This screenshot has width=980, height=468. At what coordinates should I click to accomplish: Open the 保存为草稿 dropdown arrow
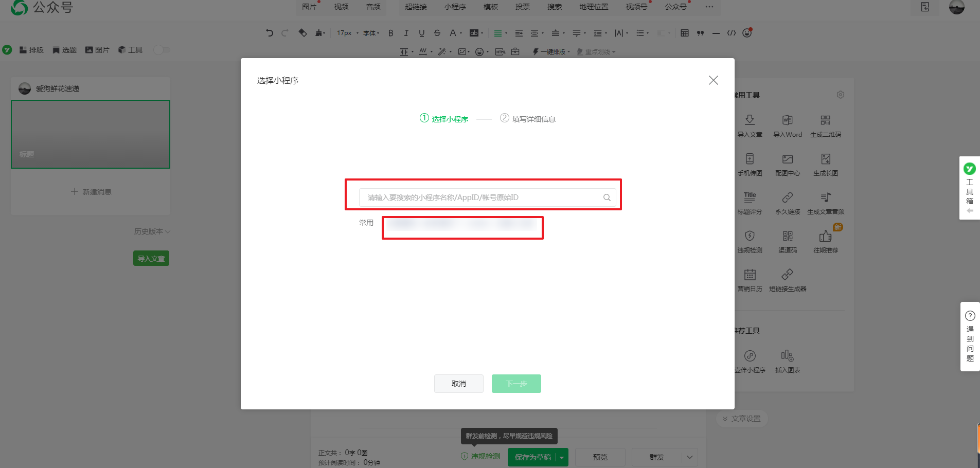coord(562,457)
